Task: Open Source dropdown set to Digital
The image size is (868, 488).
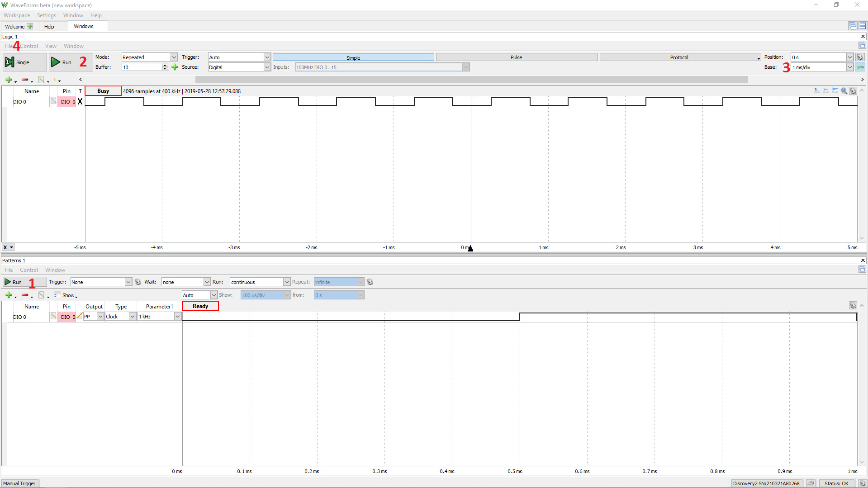Action: tap(239, 67)
